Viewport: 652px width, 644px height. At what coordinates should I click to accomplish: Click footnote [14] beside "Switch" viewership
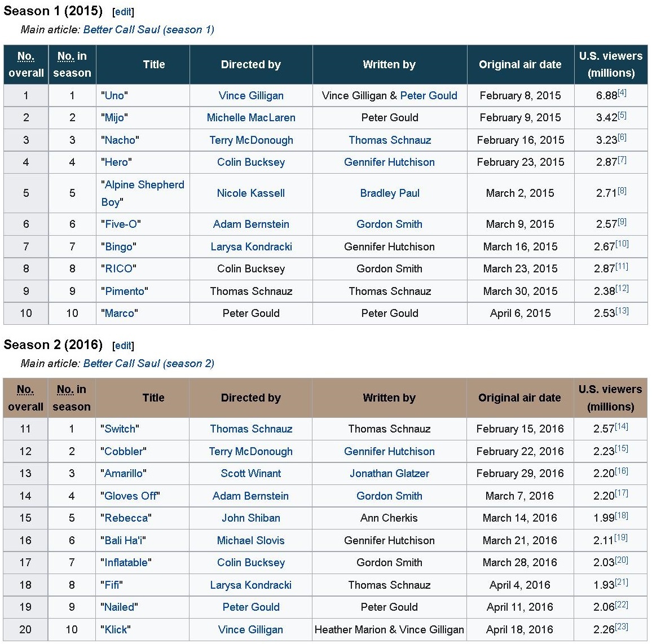tap(622, 426)
